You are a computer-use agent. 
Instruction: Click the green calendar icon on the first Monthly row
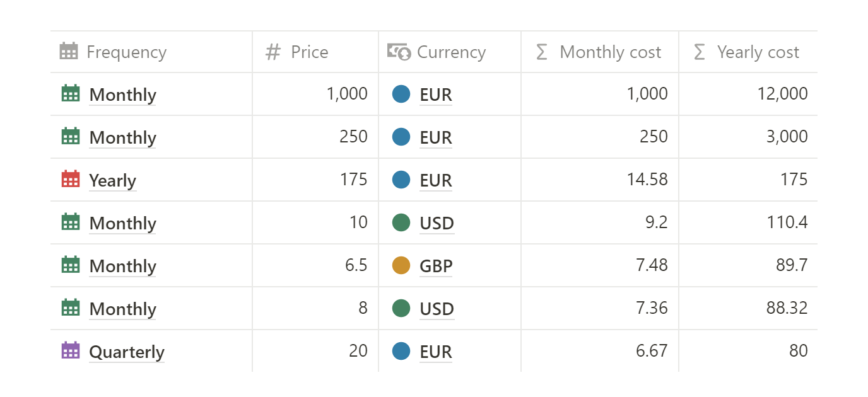coord(71,93)
